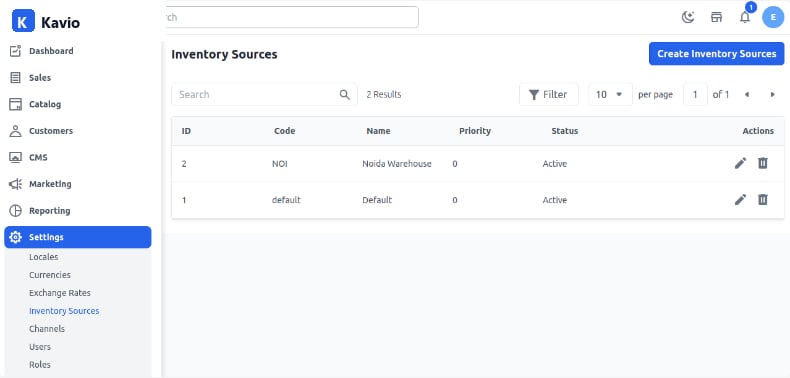Click the Kavio logo
This screenshot has width=790, height=378.
click(46, 22)
